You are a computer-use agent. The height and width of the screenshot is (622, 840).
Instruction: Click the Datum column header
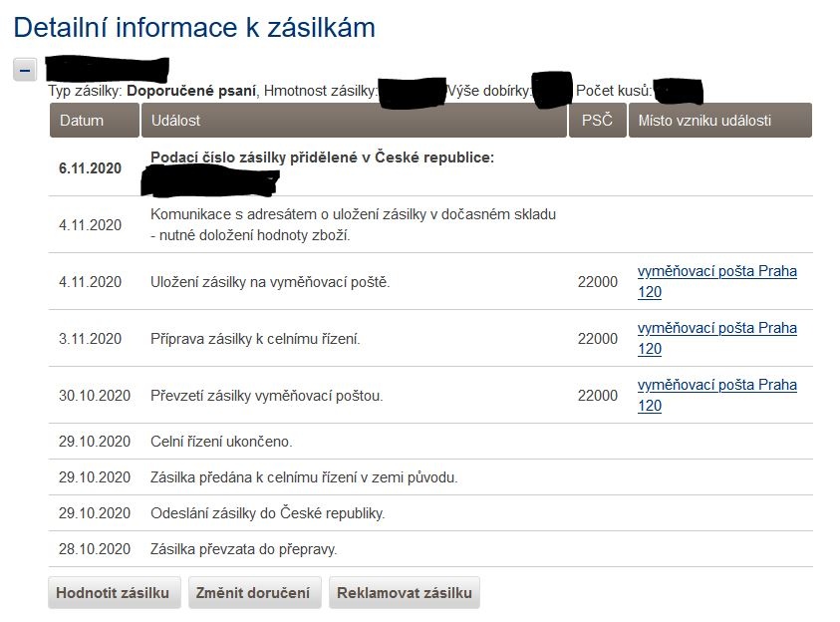[94, 121]
